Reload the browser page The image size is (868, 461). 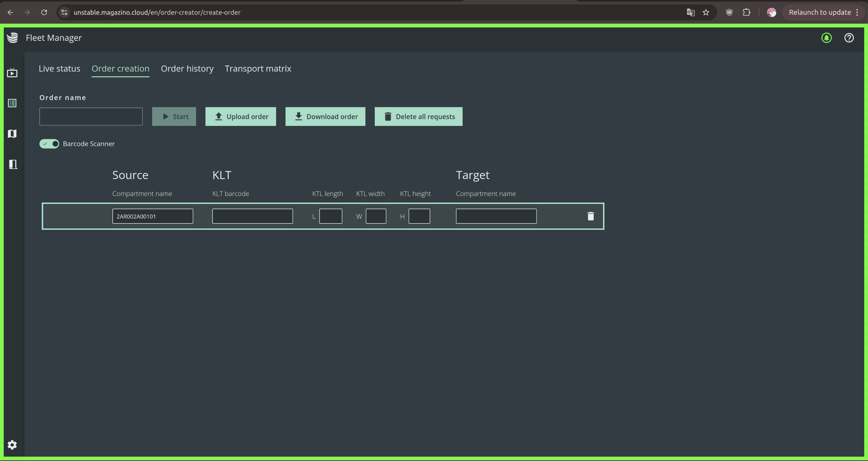pos(44,13)
